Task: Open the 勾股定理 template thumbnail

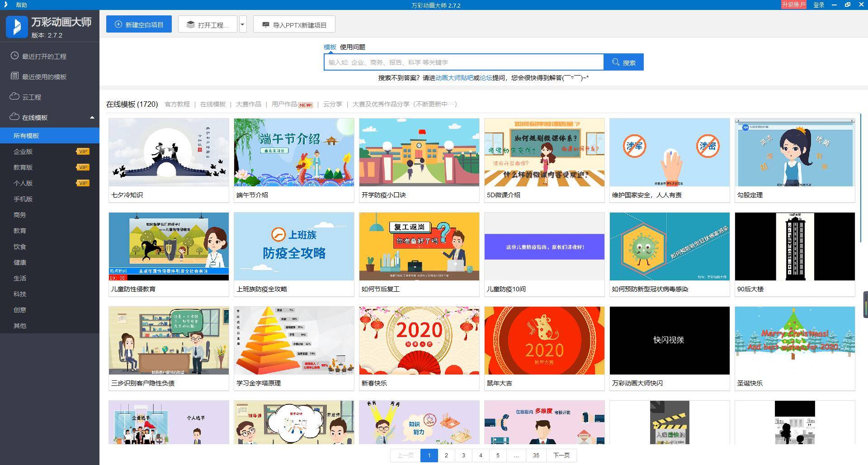Action: (795, 152)
